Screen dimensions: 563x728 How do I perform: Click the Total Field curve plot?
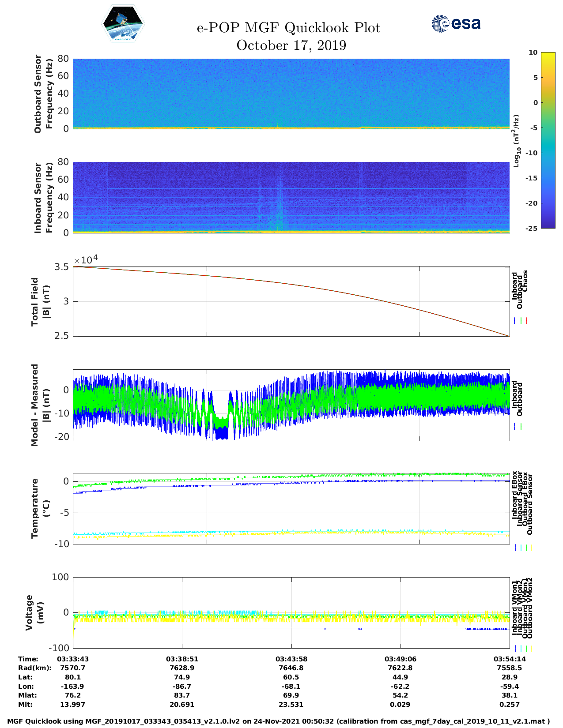pos(291,301)
